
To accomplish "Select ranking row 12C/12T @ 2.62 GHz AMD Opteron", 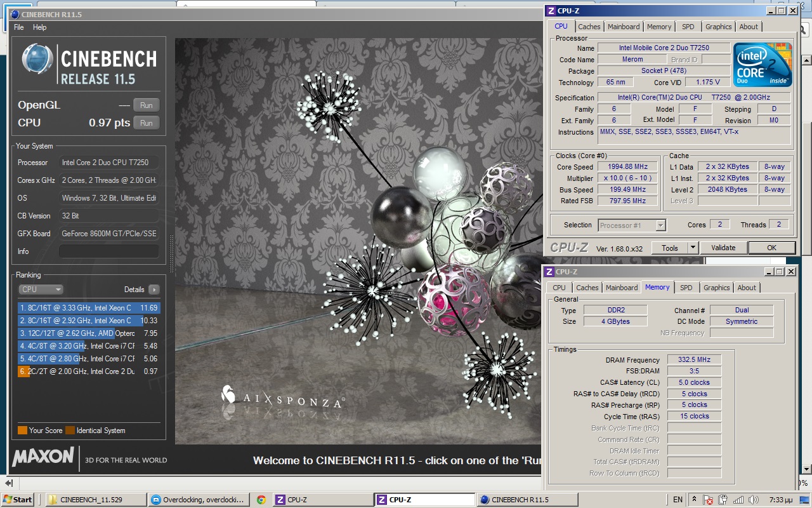I will [x=89, y=333].
